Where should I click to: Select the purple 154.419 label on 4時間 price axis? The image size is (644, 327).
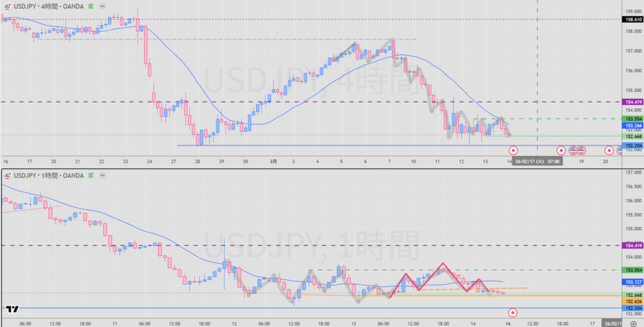click(x=632, y=102)
